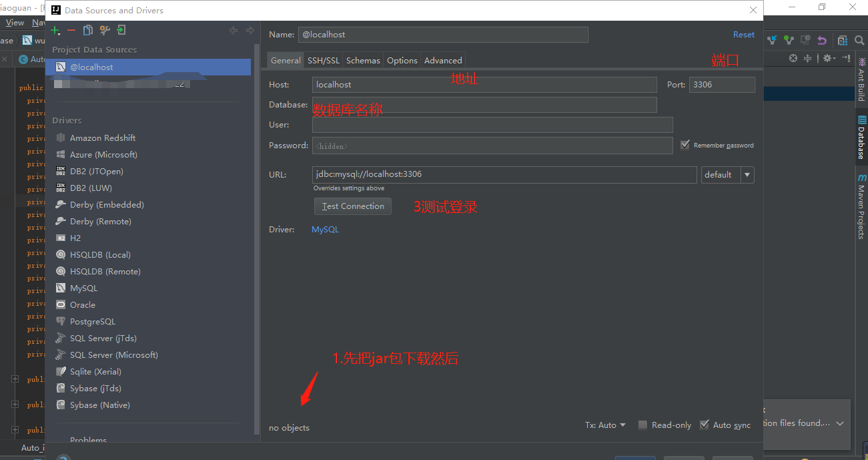Expand the bottommost folded code block in editor
This screenshot has width=868, height=460.
coord(15,430)
